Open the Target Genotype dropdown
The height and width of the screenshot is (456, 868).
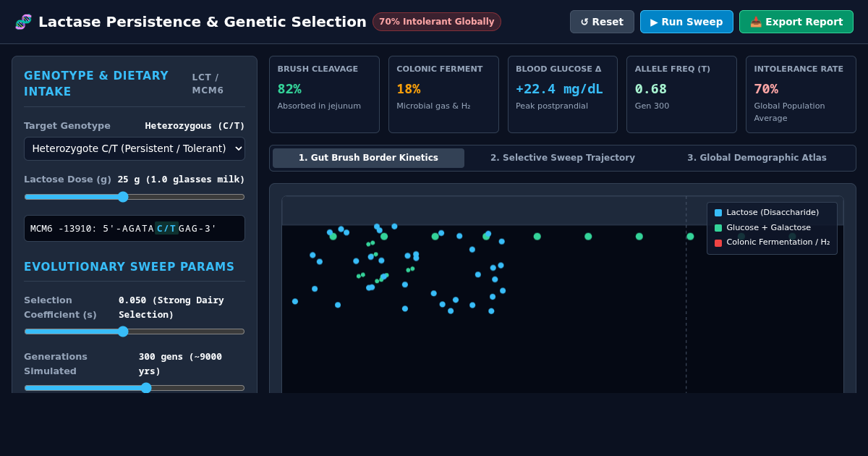click(x=135, y=148)
